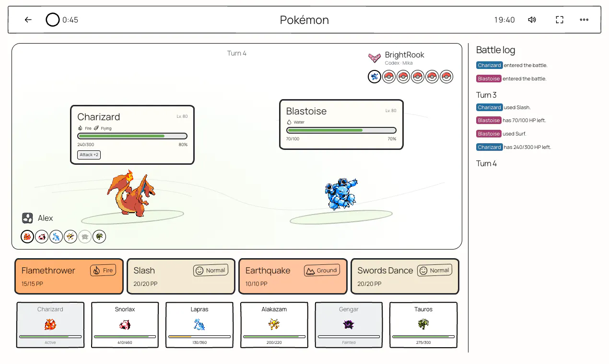The width and height of the screenshot is (609, 364).
Task: Click Charizard tag in first 'entered the battle' entry
Action: (x=489, y=65)
